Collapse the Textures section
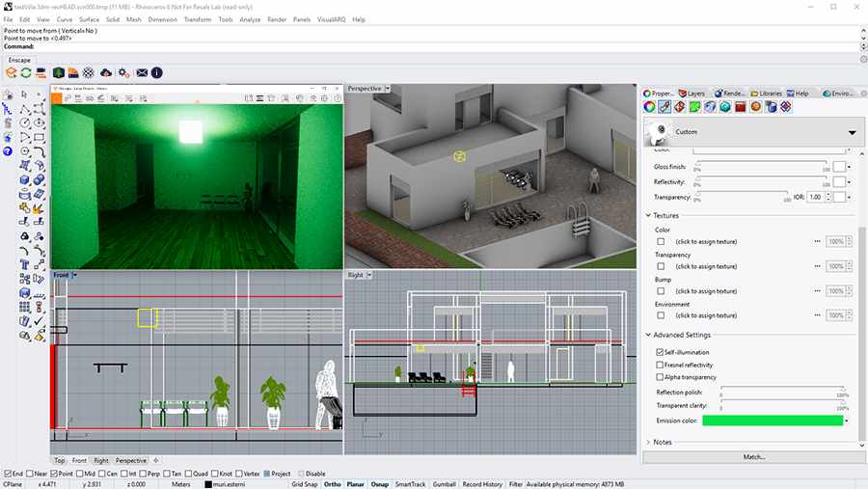 (648, 215)
